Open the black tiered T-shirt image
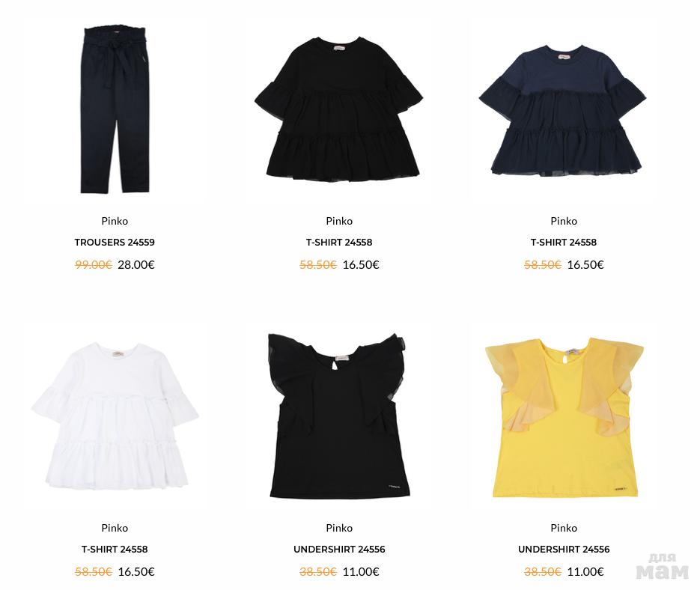This screenshot has height=590, width=700. click(x=339, y=109)
